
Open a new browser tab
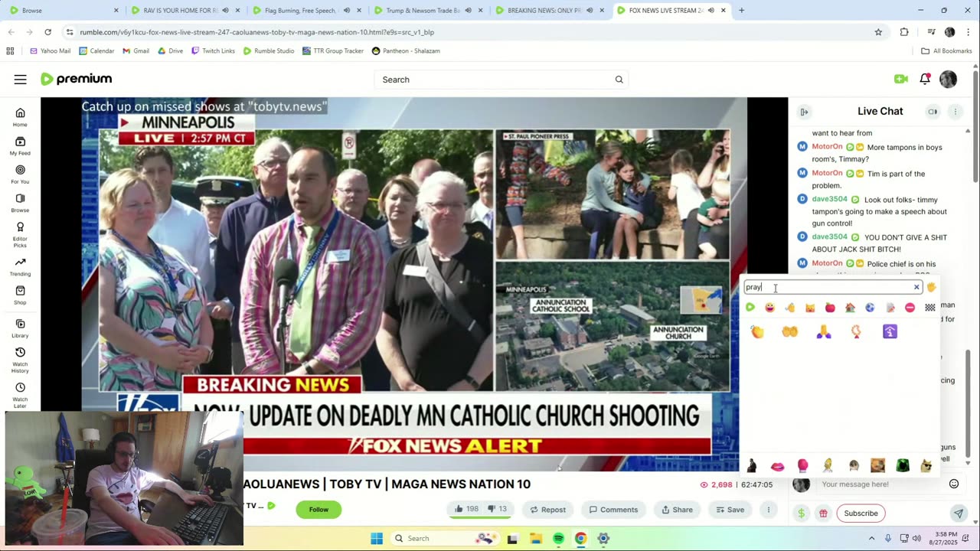tap(741, 11)
